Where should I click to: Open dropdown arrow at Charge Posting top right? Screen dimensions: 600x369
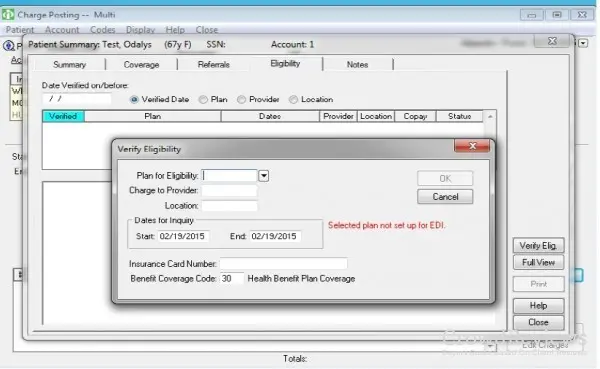583,43
